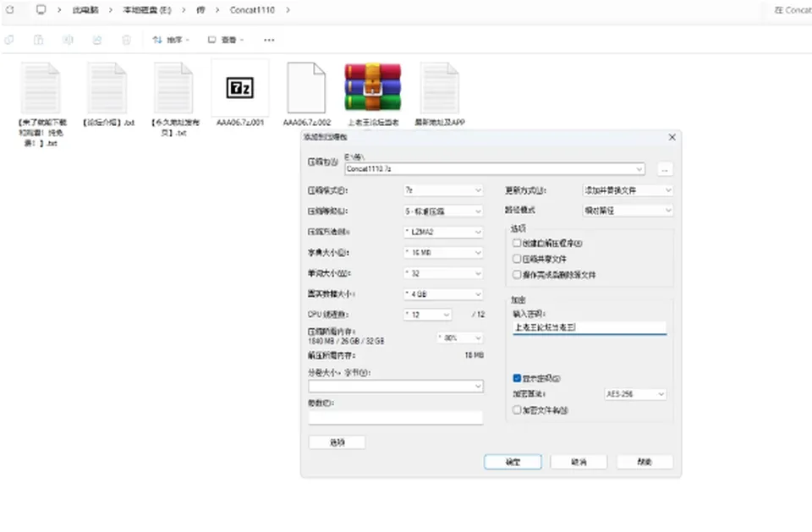Image resolution: width=812 pixels, height=532 pixels.
Task: Tick the delete files after compression checkbox
Action: tap(516, 275)
